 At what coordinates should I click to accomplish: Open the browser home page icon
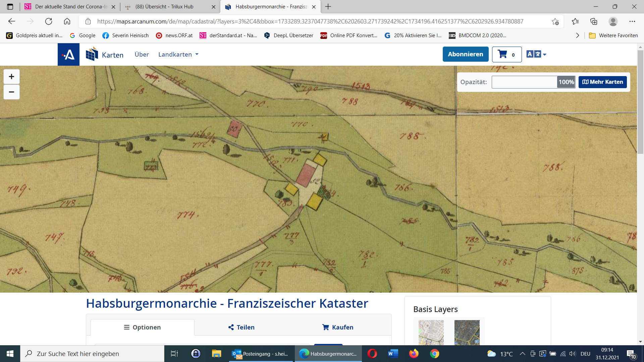(67, 21)
